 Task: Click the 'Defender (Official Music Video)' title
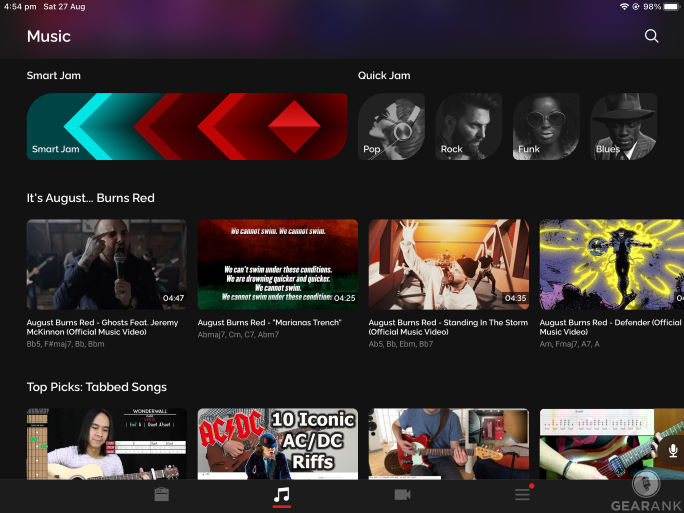[610, 327]
